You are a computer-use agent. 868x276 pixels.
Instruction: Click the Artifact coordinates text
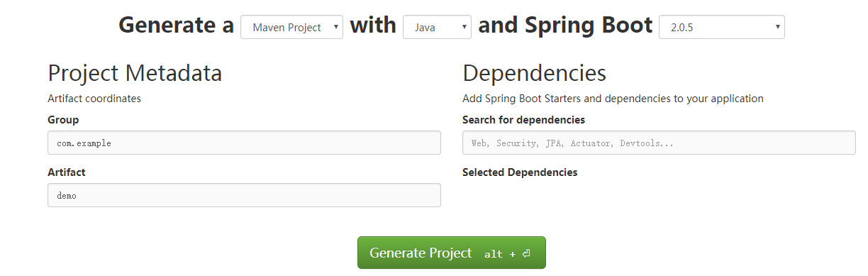(x=94, y=99)
